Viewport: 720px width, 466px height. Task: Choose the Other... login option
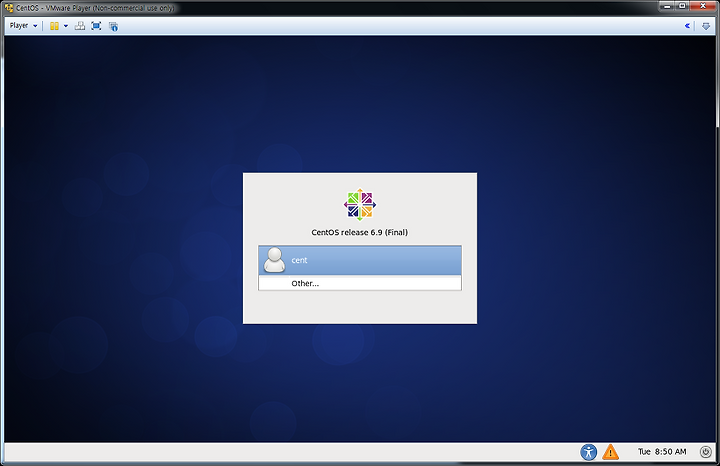360,283
